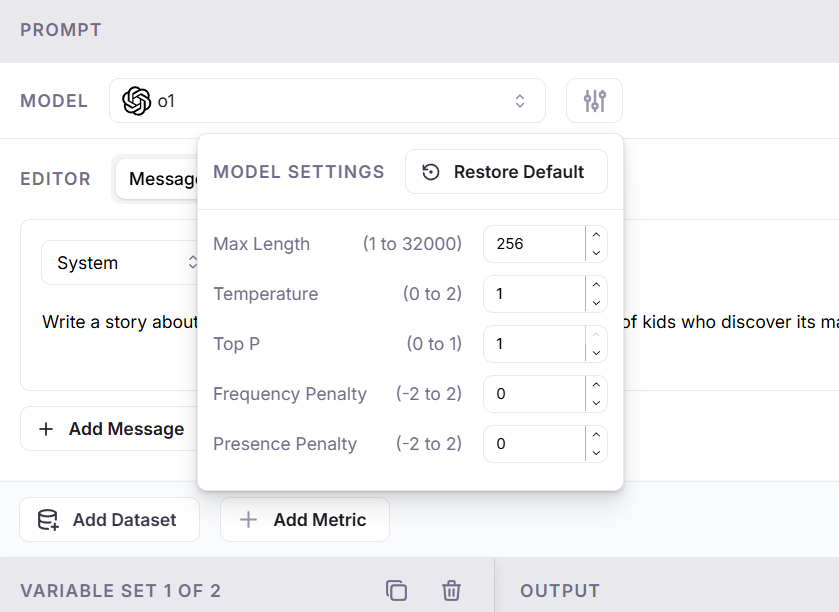Image resolution: width=839 pixels, height=612 pixels.
Task: Open the System role dropdown
Action: pos(123,262)
